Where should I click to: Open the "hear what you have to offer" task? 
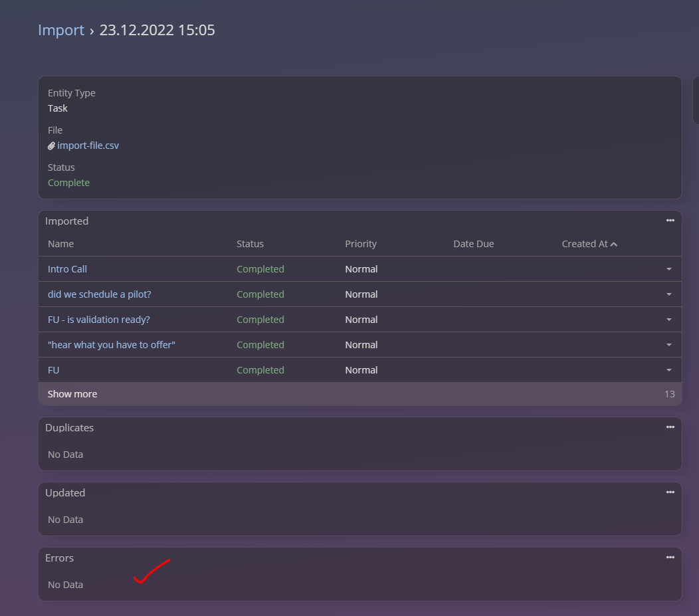coord(112,345)
